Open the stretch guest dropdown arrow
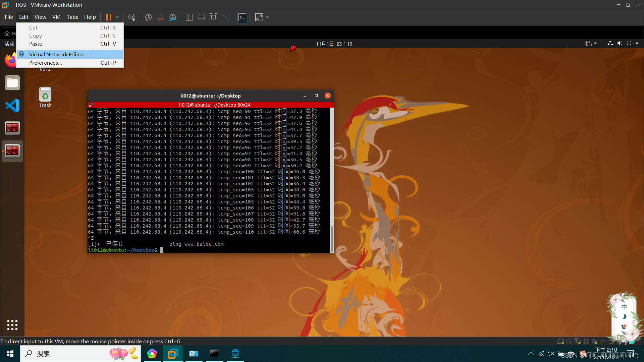This screenshot has width=644, height=362. point(267,17)
